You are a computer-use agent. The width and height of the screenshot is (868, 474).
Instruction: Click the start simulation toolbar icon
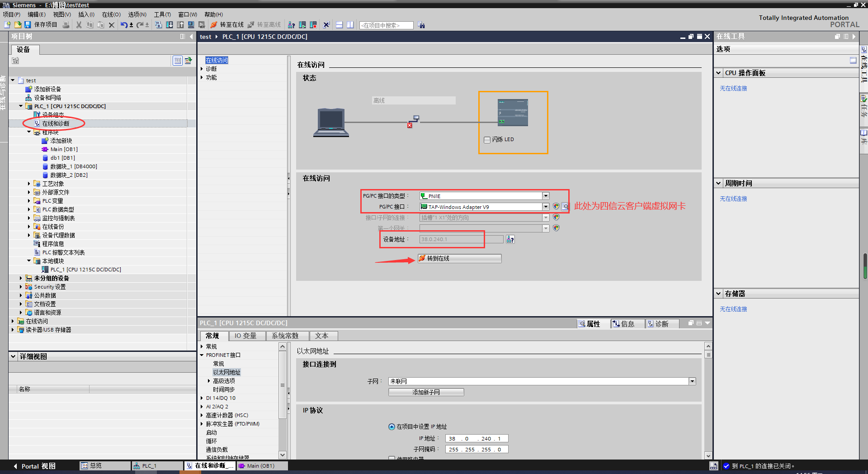click(191, 25)
